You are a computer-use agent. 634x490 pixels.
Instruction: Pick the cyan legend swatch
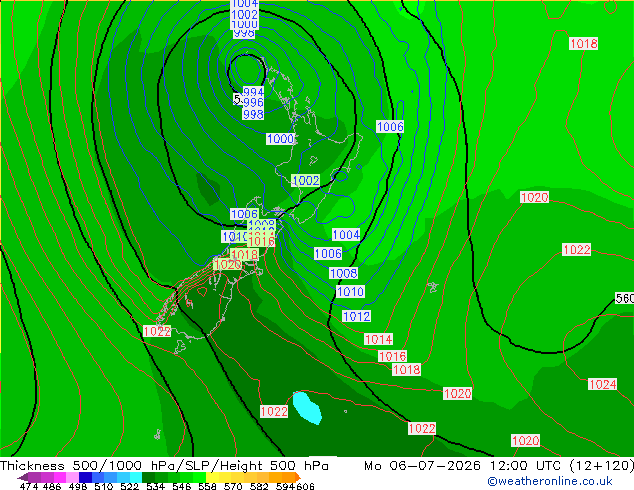click(136, 477)
